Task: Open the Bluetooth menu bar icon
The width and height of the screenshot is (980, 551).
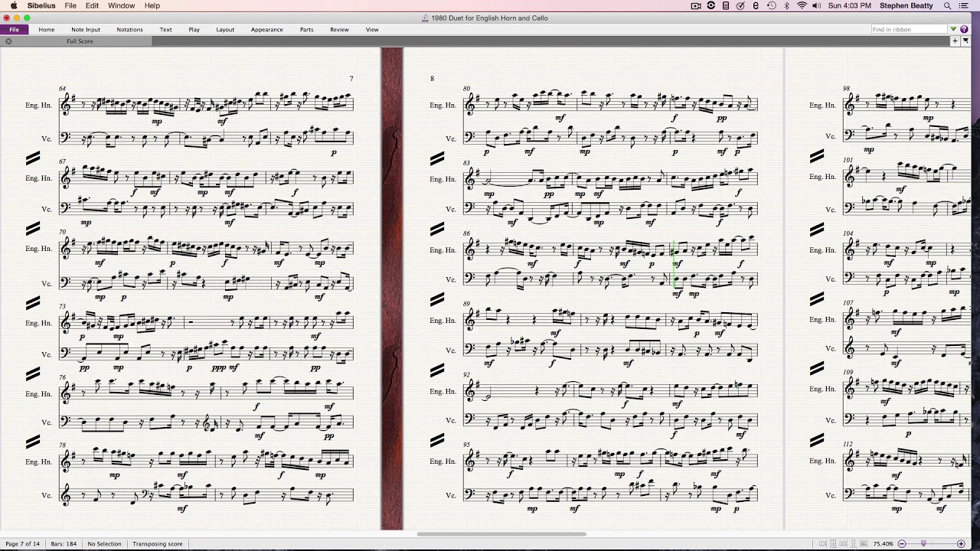Action: 787,5
